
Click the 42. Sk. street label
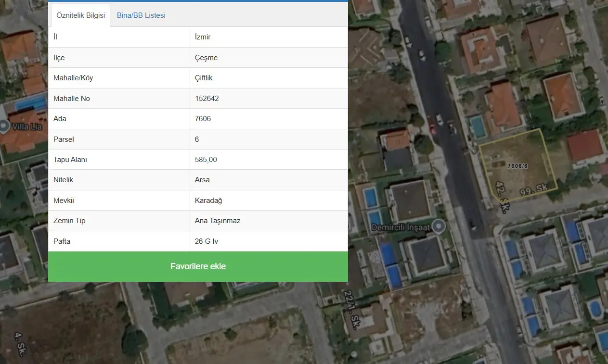(x=502, y=197)
